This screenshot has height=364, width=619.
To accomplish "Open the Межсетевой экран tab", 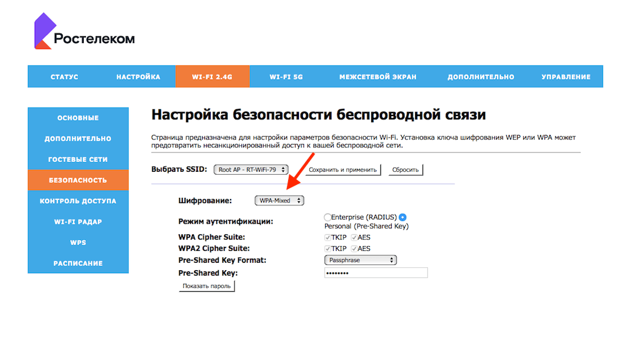I will (378, 77).
